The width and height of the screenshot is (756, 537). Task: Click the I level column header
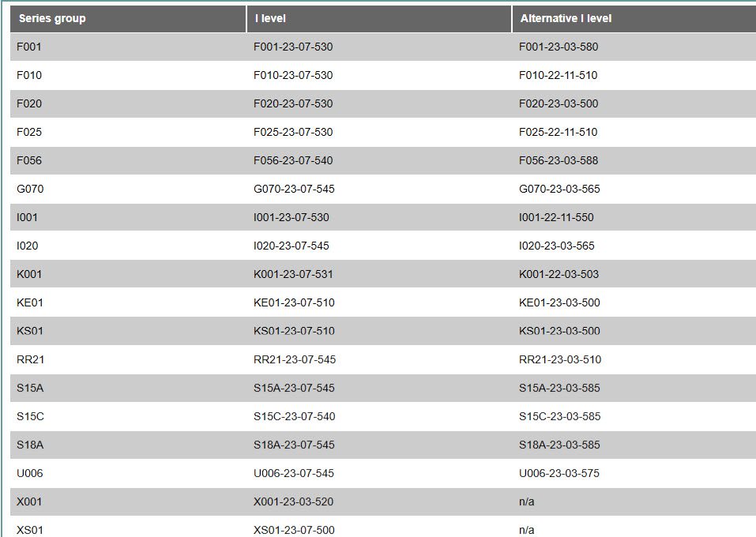[x=379, y=19]
